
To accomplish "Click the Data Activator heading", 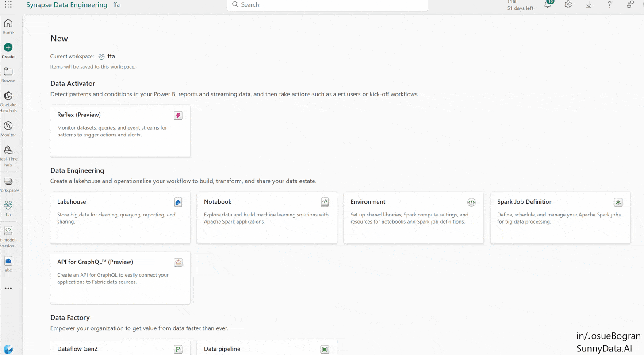I will click(73, 84).
